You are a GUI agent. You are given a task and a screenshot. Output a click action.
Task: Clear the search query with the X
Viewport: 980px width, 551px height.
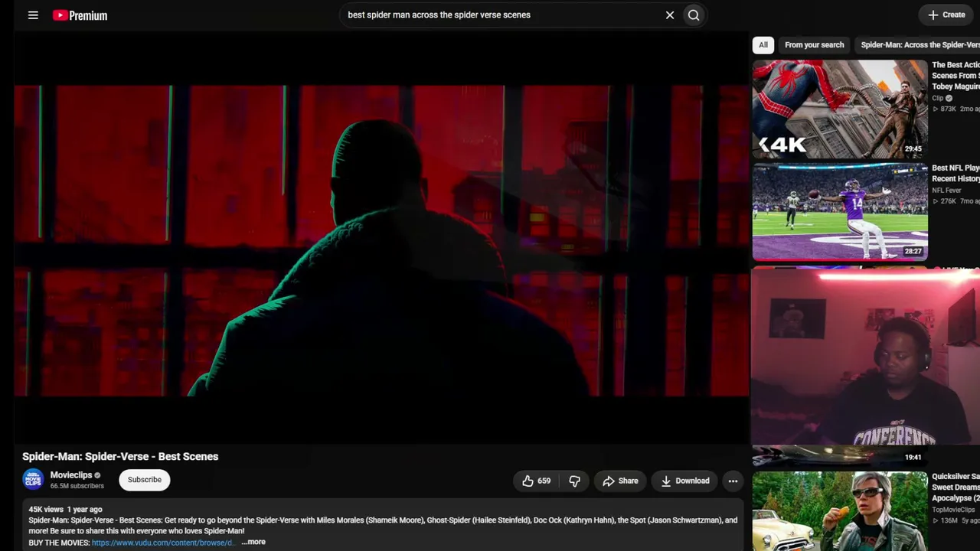pos(670,15)
